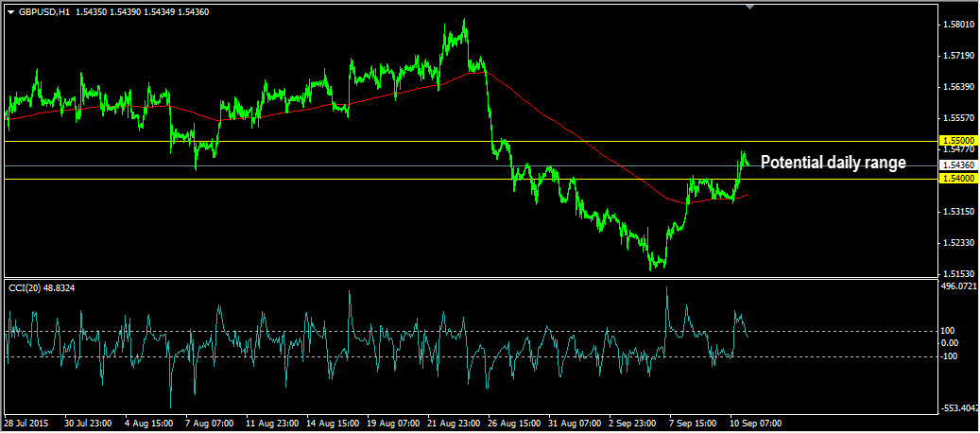The height and width of the screenshot is (433, 980).
Task: Click the 10 Sep 07:00 time label
Action: coord(756,424)
